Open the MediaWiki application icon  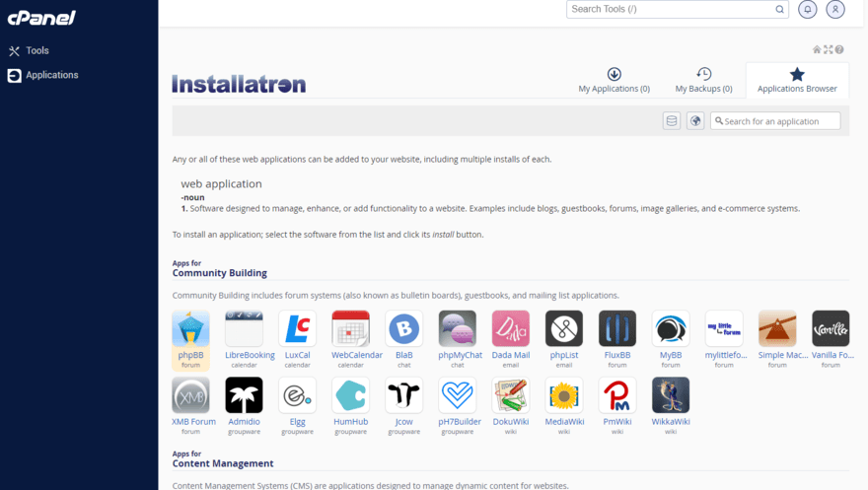[x=564, y=395]
